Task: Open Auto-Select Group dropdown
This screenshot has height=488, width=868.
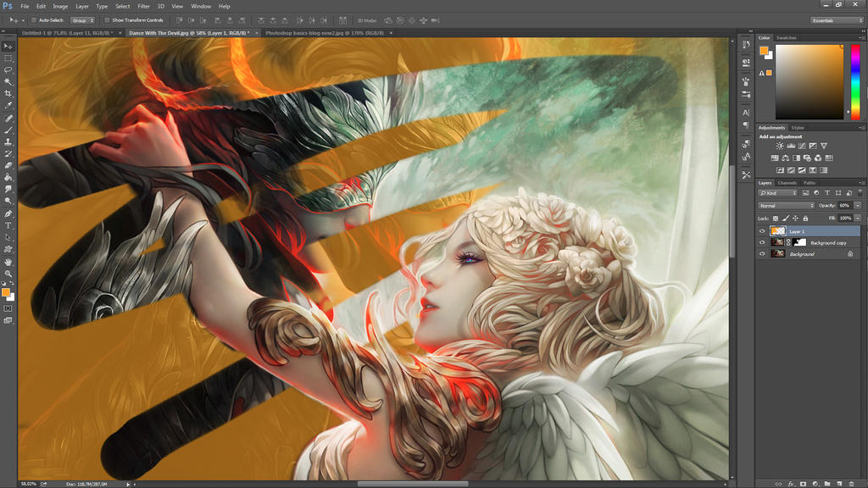Action: pos(82,20)
